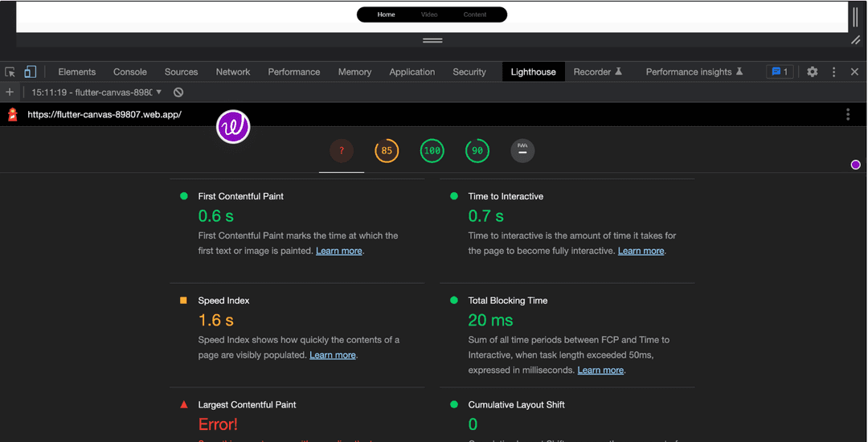Toggle the device toolbar icon
Screen dimensions: 868x442
point(30,72)
